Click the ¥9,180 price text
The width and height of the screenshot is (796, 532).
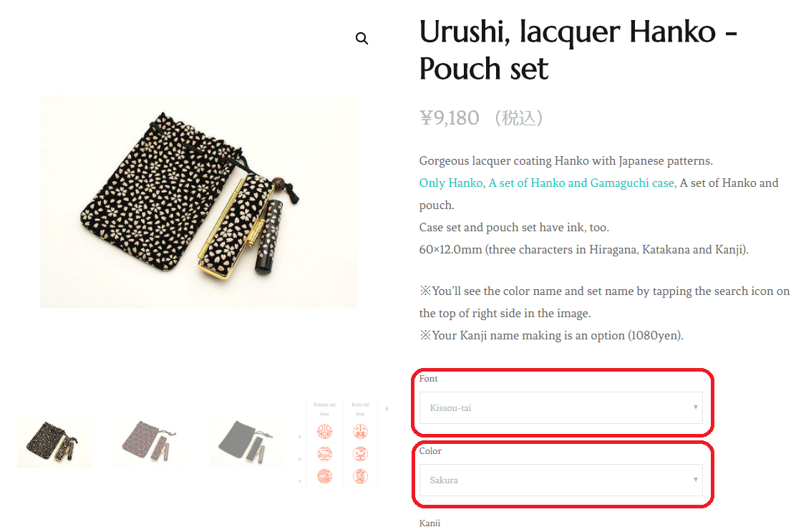point(450,117)
